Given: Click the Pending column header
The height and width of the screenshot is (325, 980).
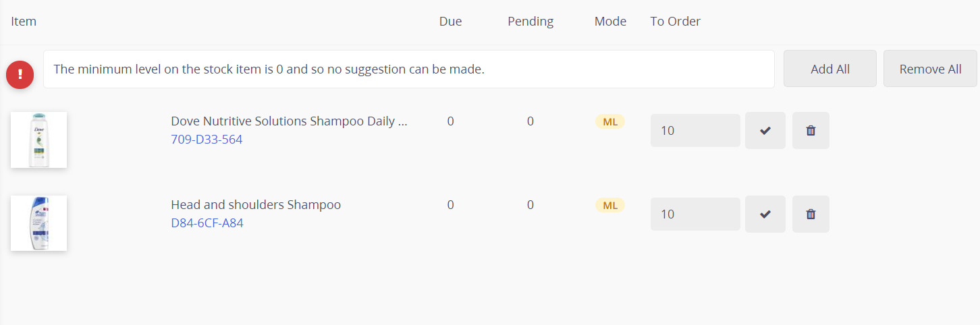Looking at the screenshot, I should point(530,22).
